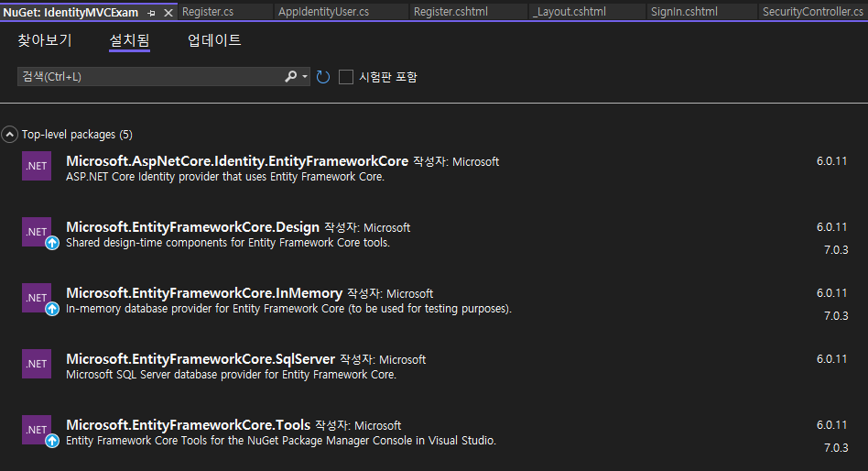
Task: Refresh the NuGet package list
Action: pos(323,77)
